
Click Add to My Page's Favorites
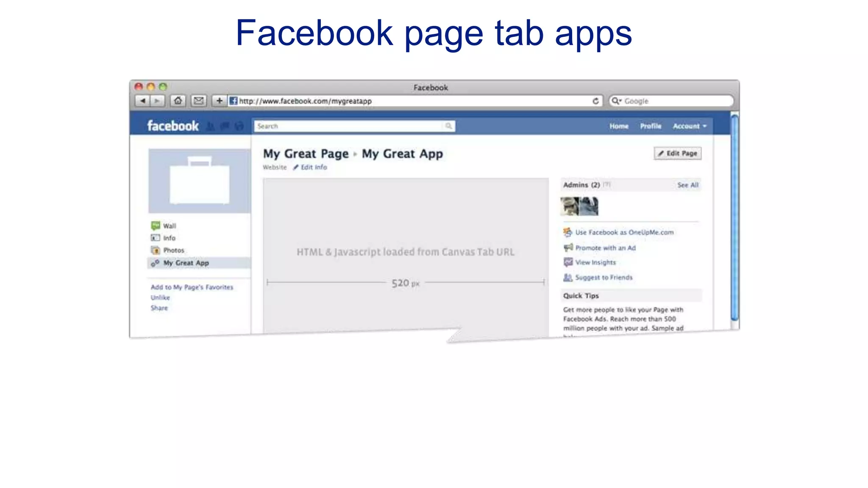pos(192,287)
